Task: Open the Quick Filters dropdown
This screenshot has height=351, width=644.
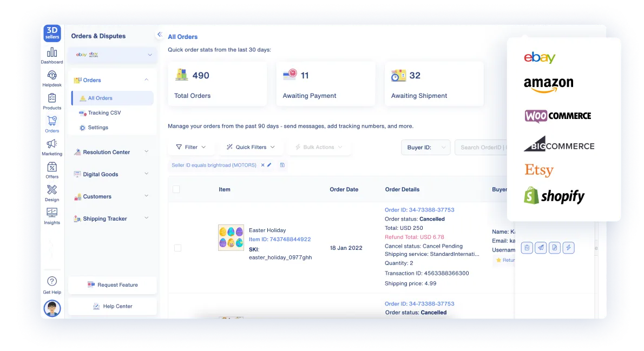Action: coord(251,147)
